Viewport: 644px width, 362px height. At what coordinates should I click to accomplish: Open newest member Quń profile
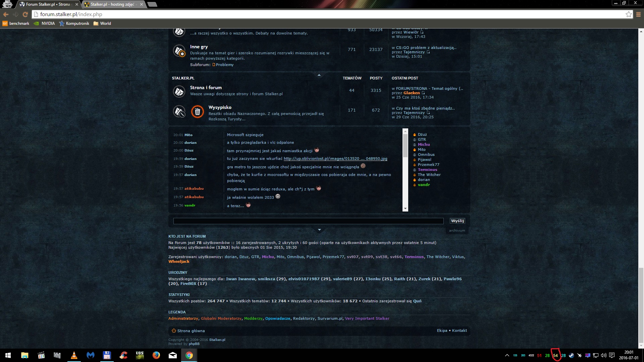[x=417, y=301]
